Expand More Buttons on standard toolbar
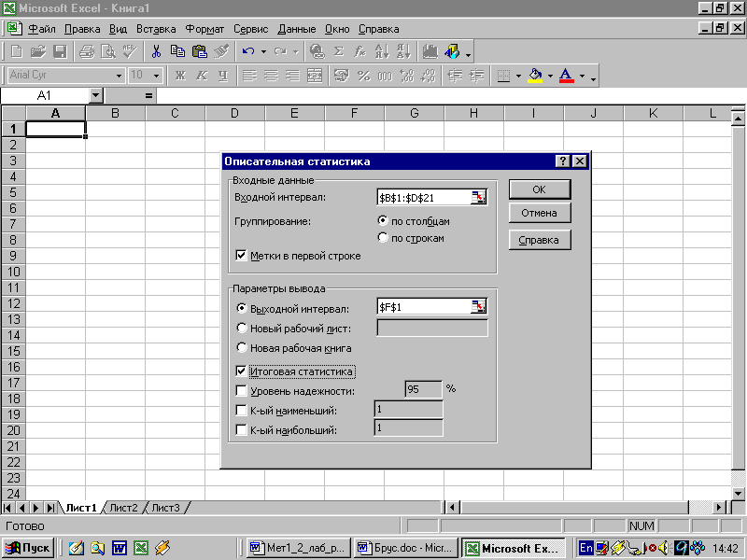747x560 pixels. point(469,54)
